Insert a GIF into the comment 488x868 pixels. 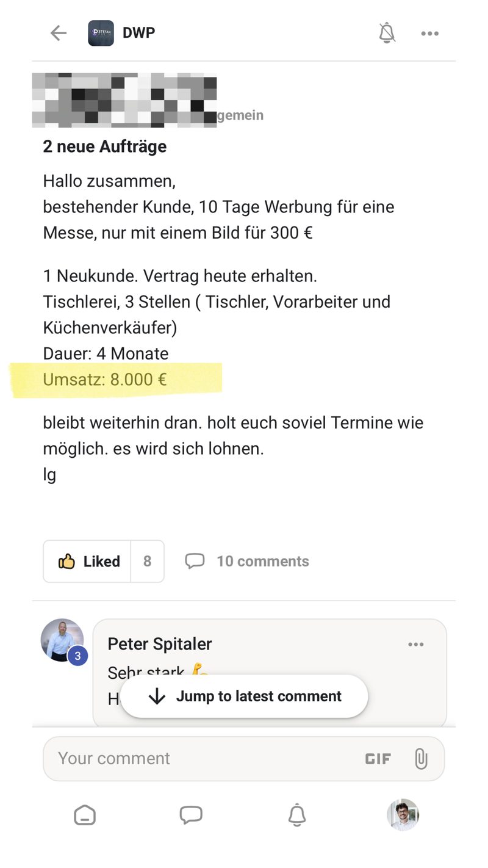(x=378, y=759)
